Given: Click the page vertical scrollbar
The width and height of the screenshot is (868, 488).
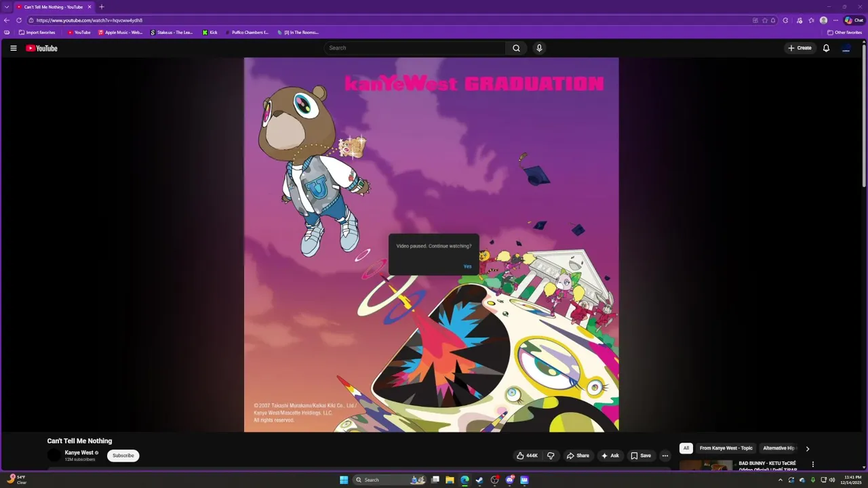Looking at the screenshot, I should tap(864, 115).
